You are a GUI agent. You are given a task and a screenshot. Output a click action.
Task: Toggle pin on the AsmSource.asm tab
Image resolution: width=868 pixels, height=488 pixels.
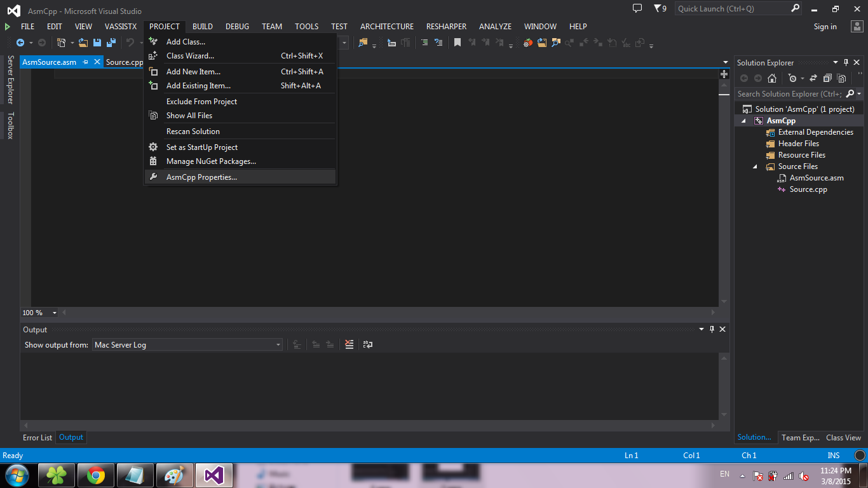coord(86,62)
